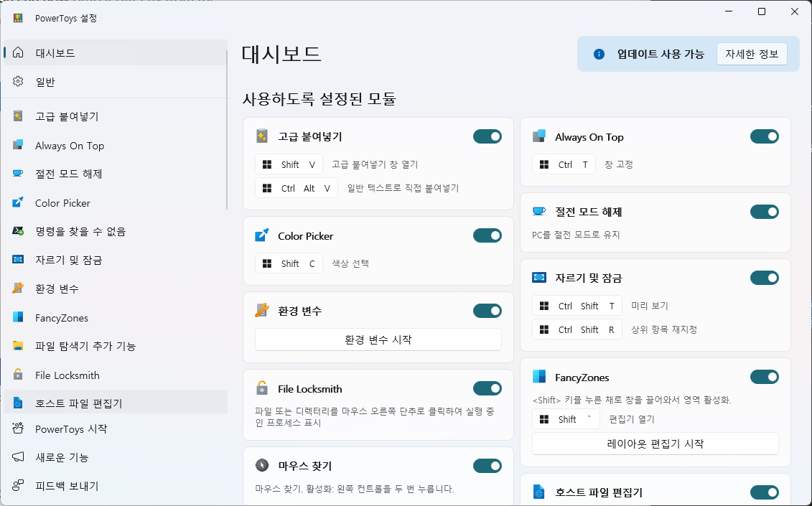Open 환경 변수 via its sidebar icon
Viewport: 812px width, 506px height.
click(x=17, y=289)
